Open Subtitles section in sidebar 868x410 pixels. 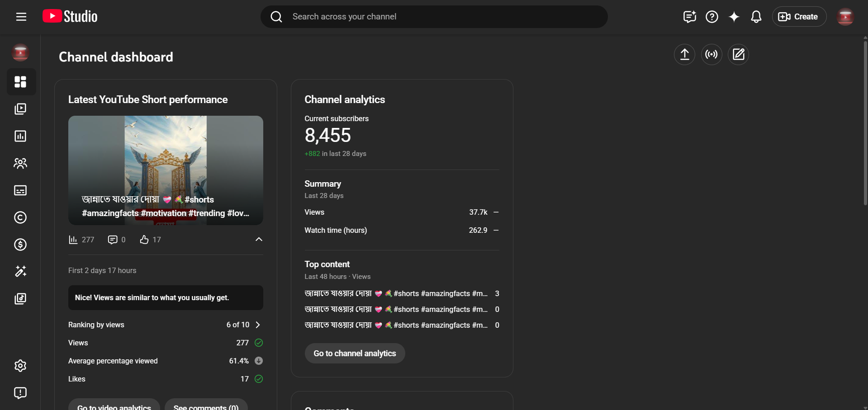click(20, 190)
